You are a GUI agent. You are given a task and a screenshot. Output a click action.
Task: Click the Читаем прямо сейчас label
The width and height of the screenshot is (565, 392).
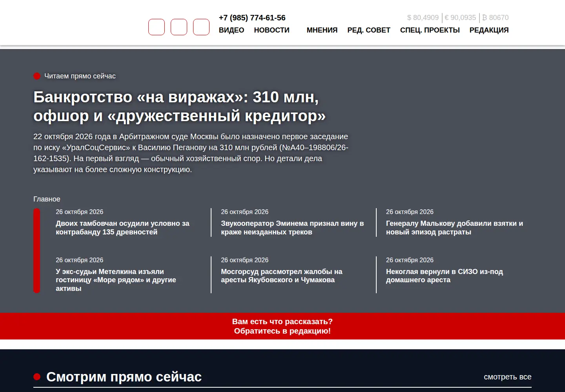point(80,76)
